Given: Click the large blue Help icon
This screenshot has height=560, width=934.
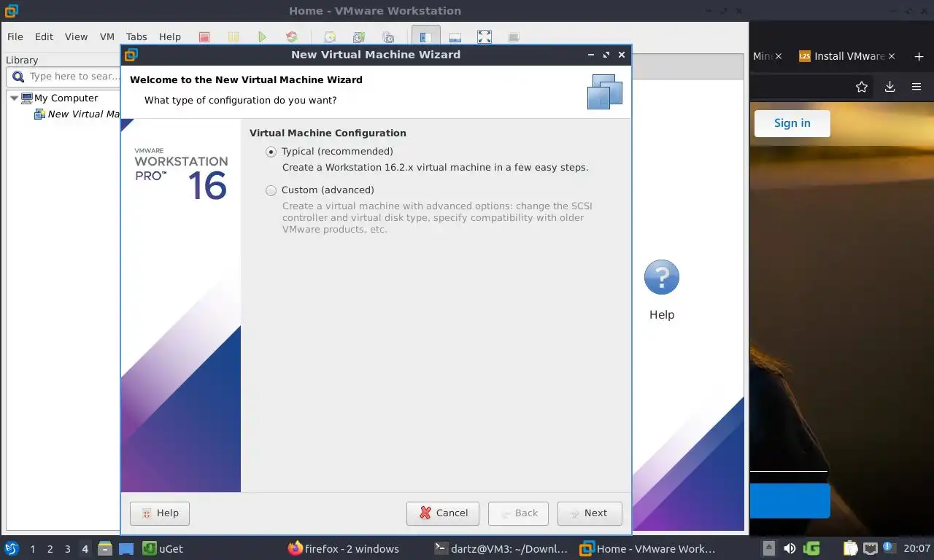Looking at the screenshot, I should point(662,277).
